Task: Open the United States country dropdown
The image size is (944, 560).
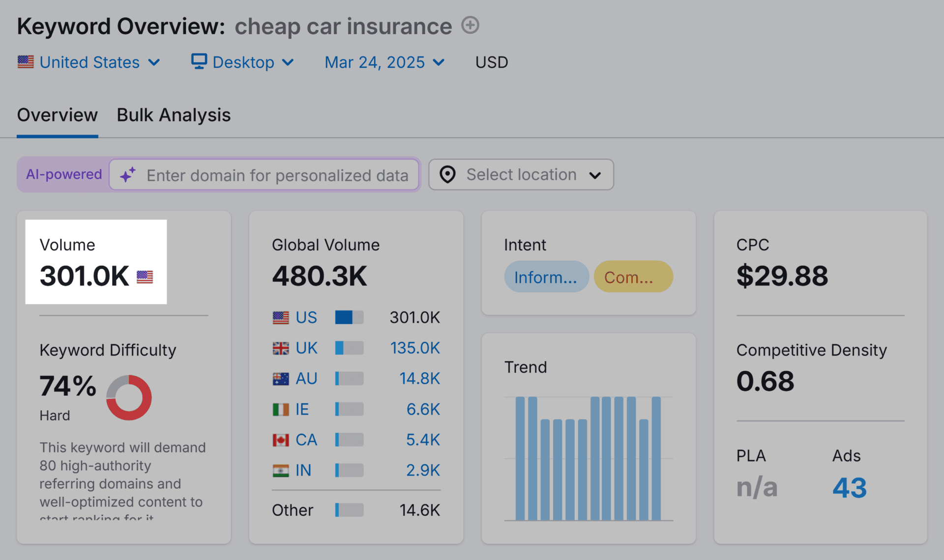Action: pos(90,62)
